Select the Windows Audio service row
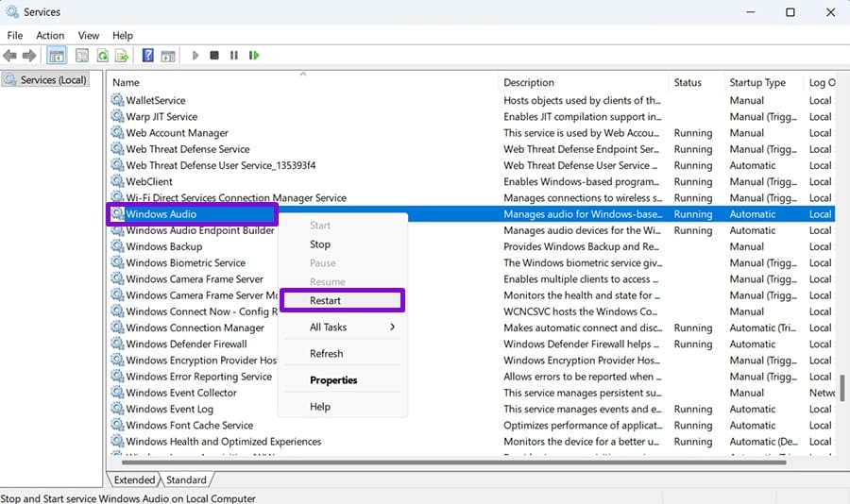Screen dimensions: 850x504 pyautogui.click(x=470, y=214)
